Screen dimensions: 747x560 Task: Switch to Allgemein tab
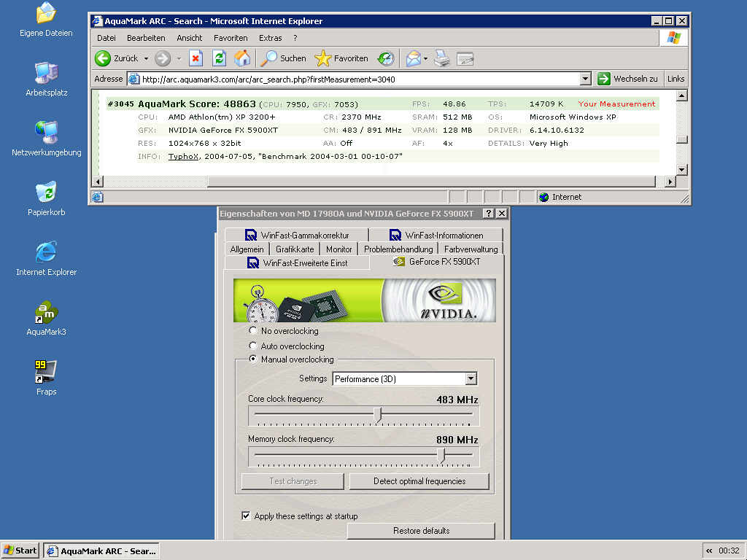(247, 249)
